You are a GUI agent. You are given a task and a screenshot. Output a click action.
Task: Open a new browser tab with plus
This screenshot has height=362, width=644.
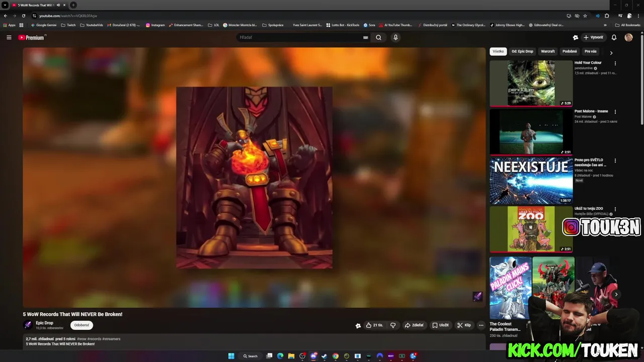tap(73, 5)
